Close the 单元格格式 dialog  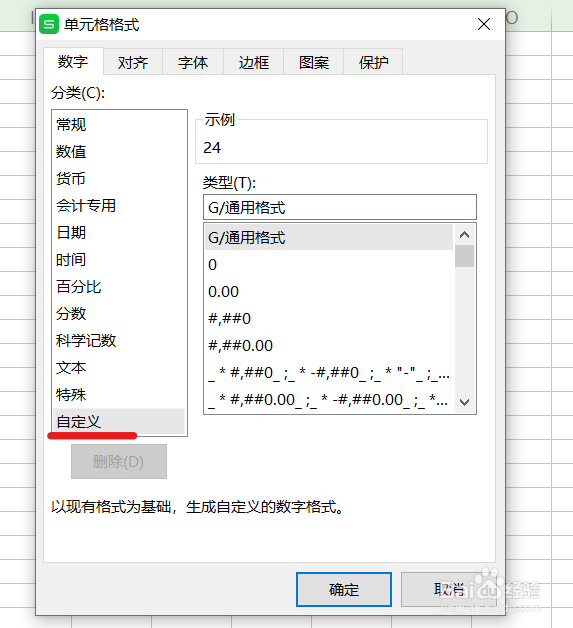[484, 24]
